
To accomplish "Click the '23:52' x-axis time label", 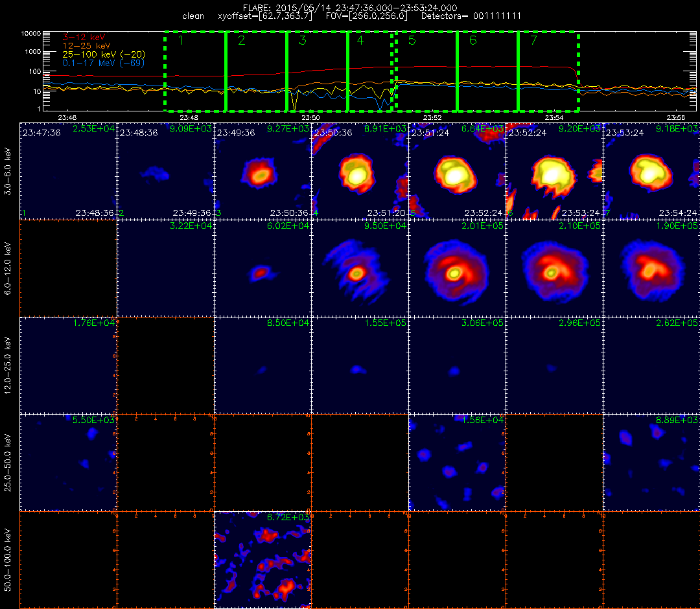I will click(432, 118).
